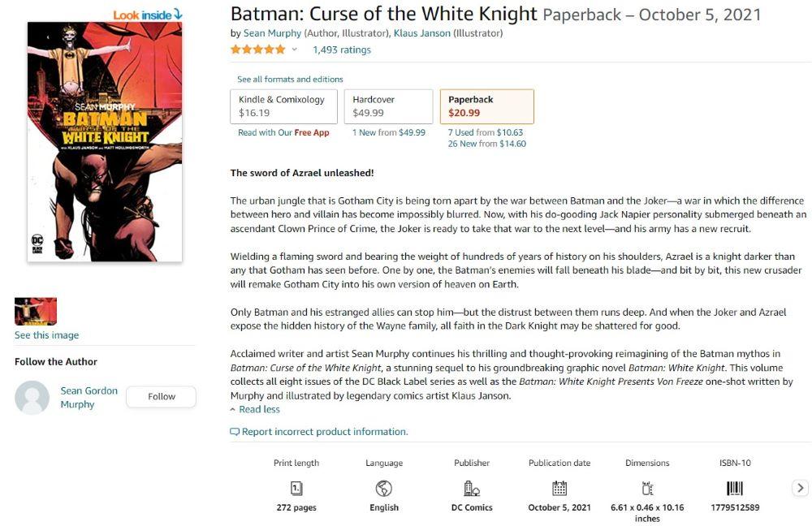Open the star ratings dropdown chevron
Screen dimensions: 812x526
[295, 50]
